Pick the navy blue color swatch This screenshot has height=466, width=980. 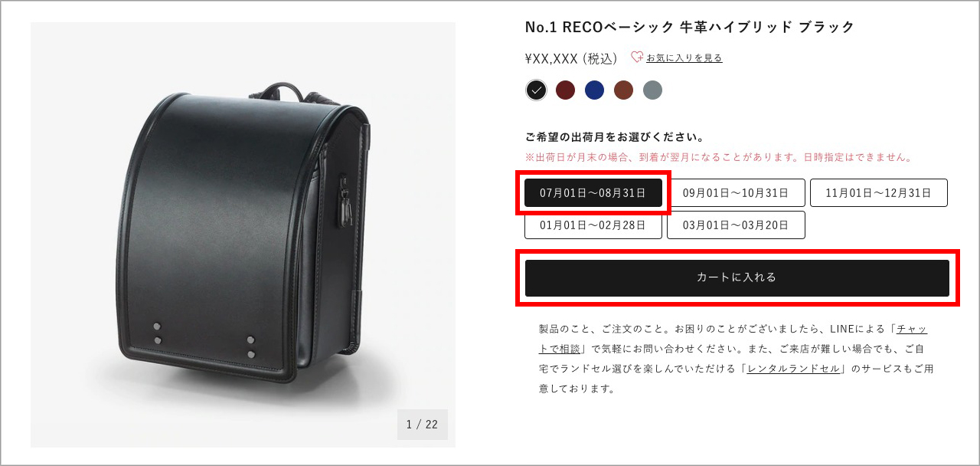pyautogui.click(x=594, y=90)
